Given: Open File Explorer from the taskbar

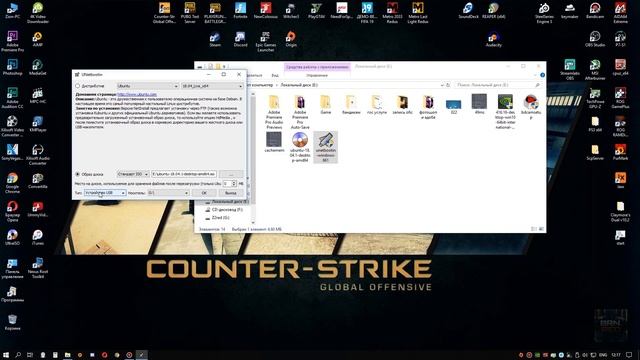Looking at the screenshot, I should click(67, 355).
